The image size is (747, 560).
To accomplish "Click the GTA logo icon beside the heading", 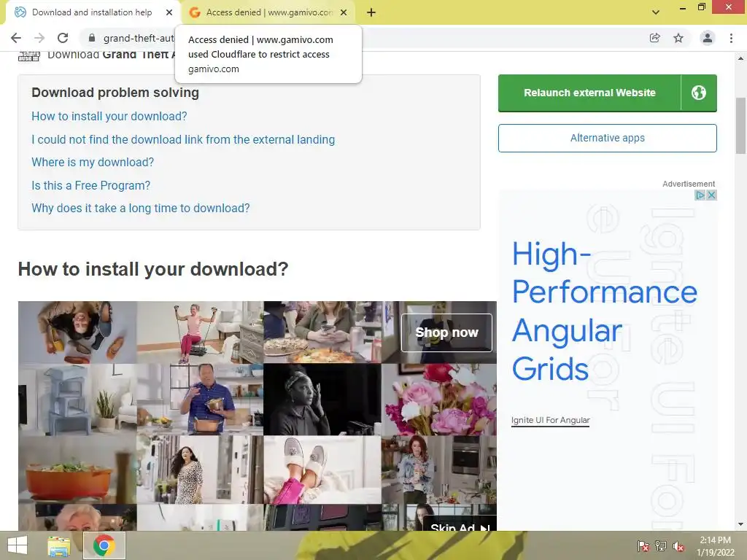I will click(x=29, y=57).
